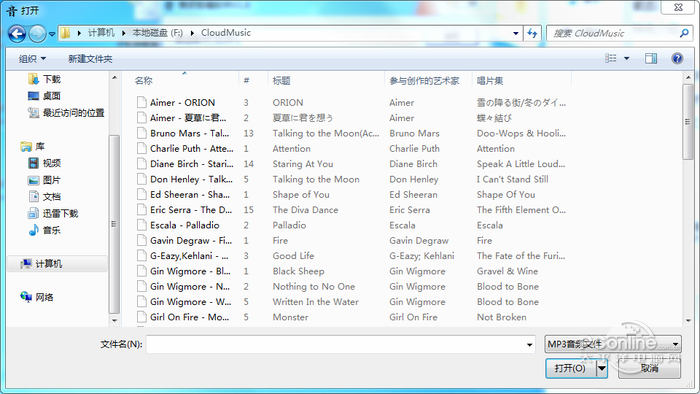Change view with the view mode icon
This screenshot has height=394, width=700.
610,58
